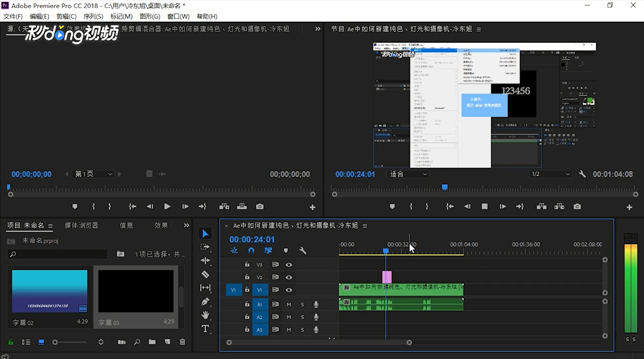Select the Type tool
The image size is (644, 359).
click(x=205, y=329)
